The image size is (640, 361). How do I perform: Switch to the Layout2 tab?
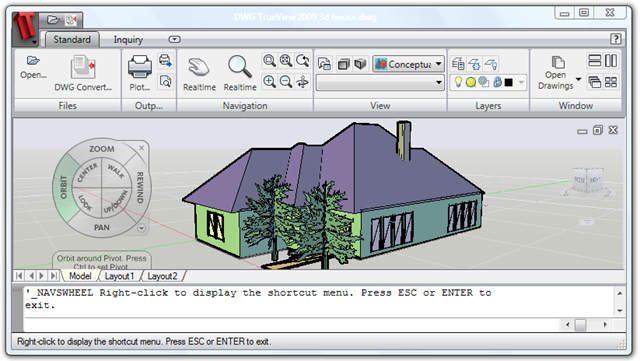(162, 276)
